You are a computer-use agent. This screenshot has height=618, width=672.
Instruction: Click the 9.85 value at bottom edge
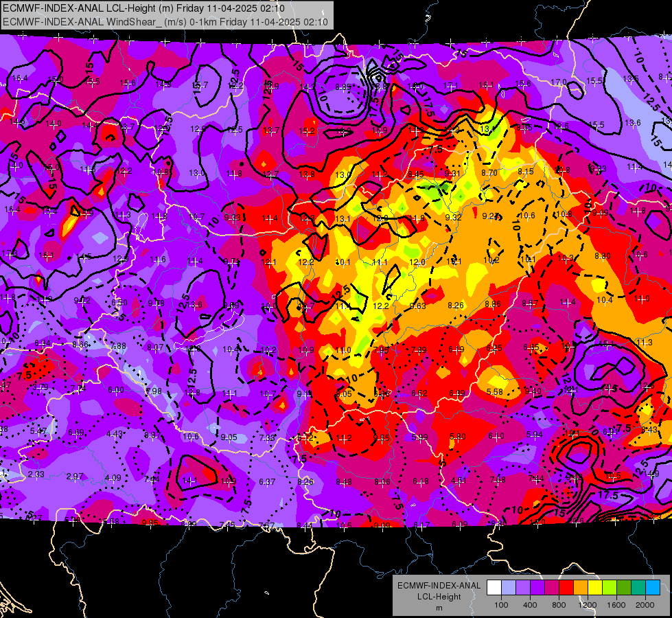pos(150,523)
